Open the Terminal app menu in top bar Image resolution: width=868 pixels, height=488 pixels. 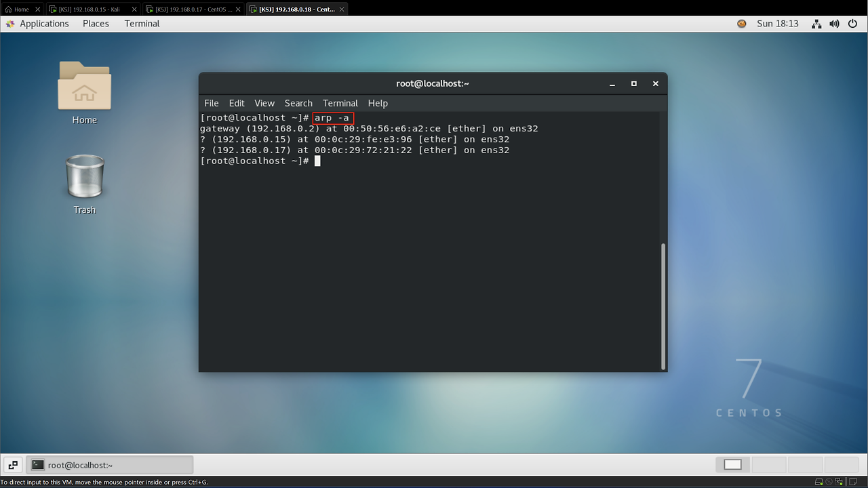tap(142, 24)
